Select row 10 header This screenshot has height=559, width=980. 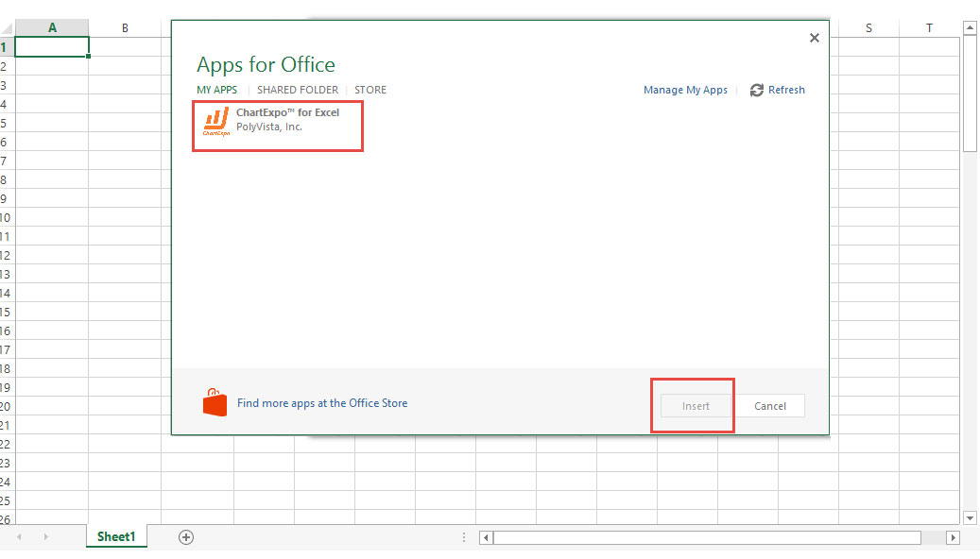tap(7, 217)
